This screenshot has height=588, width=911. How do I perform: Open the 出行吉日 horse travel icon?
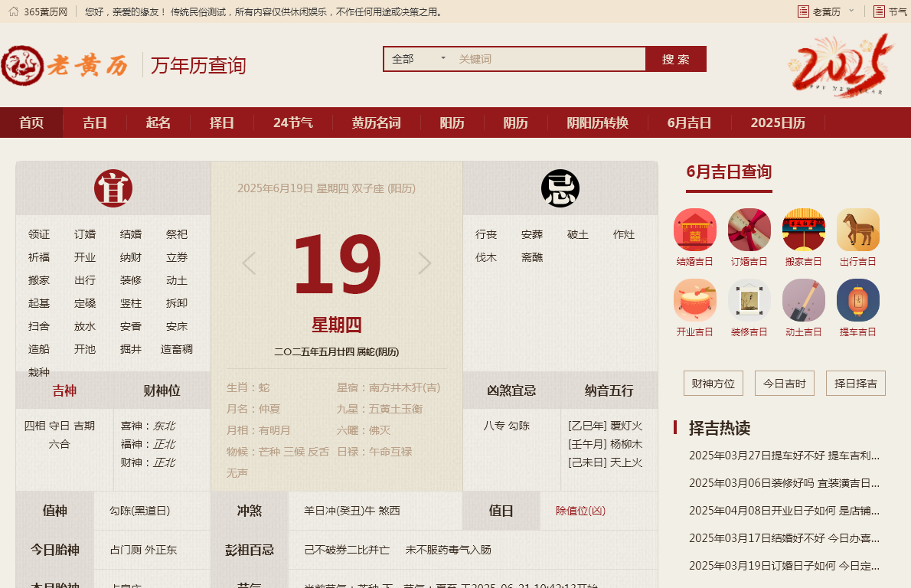[858, 230]
